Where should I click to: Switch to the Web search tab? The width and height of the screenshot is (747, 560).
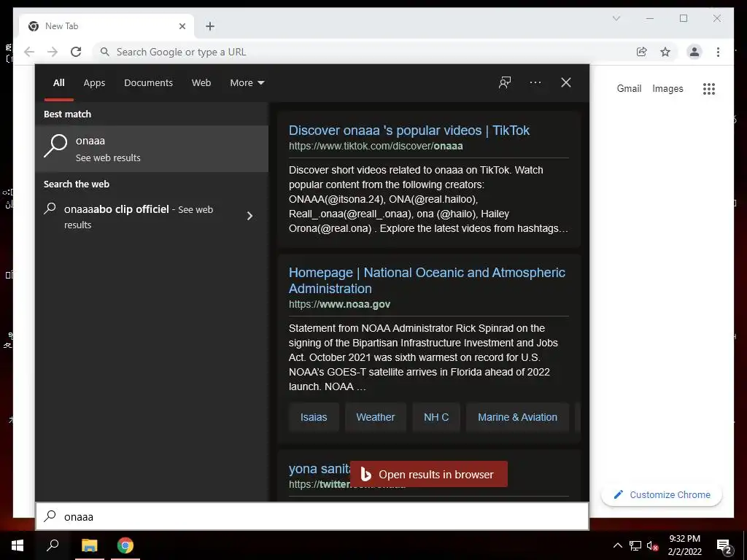[201, 83]
